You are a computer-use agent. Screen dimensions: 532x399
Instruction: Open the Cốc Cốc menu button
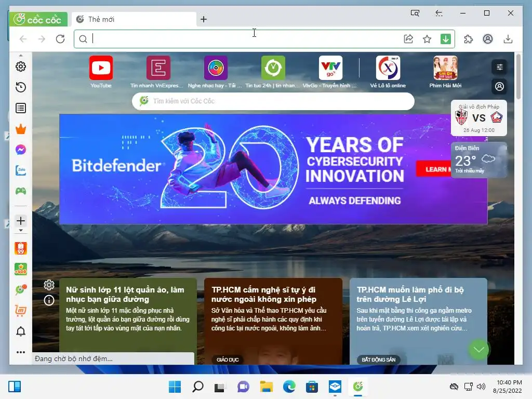[x=38, y=19]
